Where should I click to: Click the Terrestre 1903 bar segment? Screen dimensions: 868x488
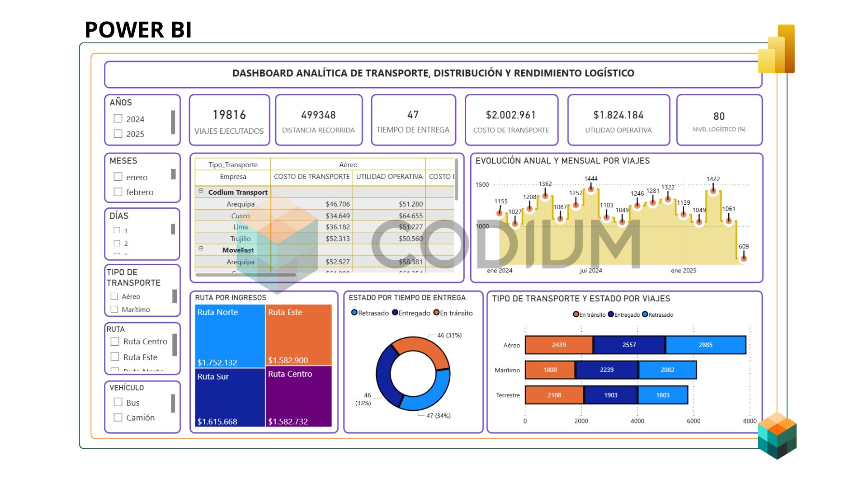tap(611, 395)
